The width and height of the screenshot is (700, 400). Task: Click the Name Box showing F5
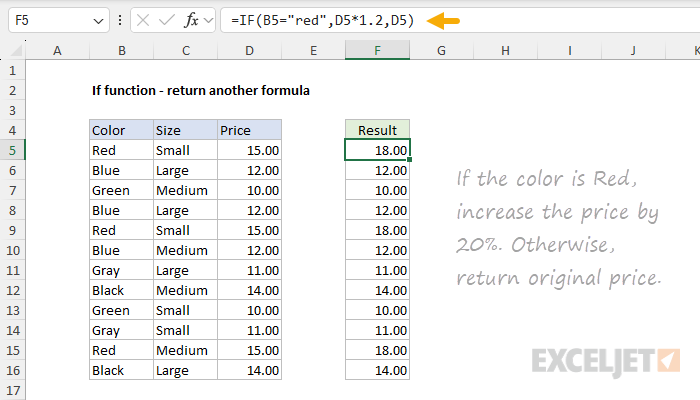click(58, 21)
